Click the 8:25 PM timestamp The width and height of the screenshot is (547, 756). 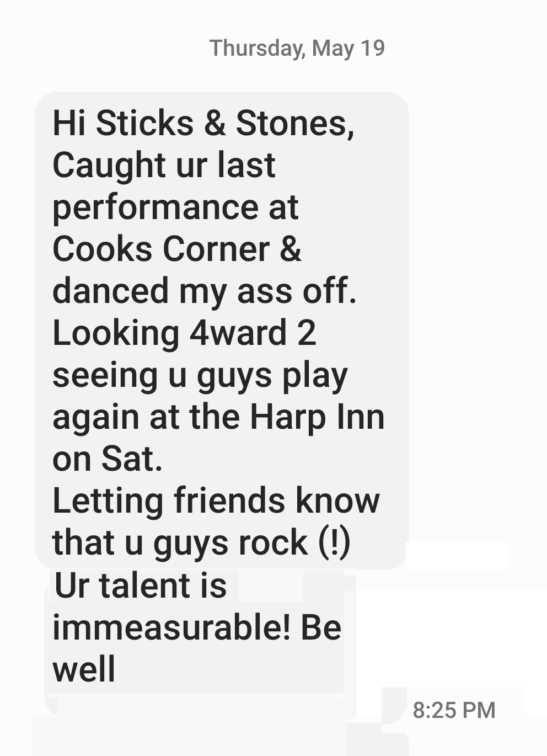454,710
